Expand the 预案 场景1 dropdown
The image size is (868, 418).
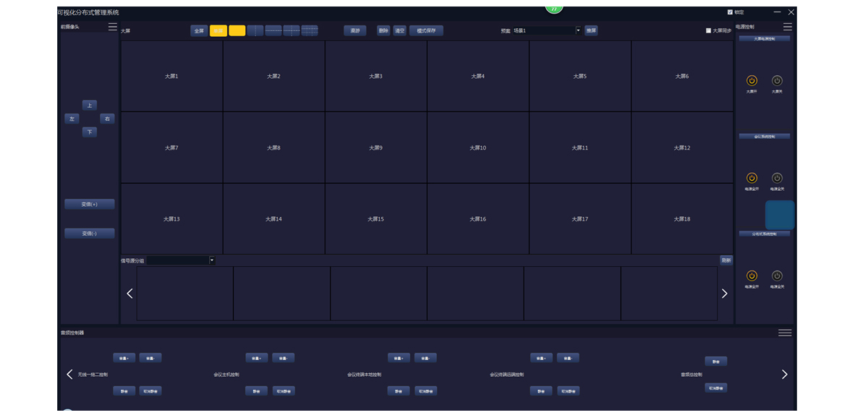coord(578,31)
